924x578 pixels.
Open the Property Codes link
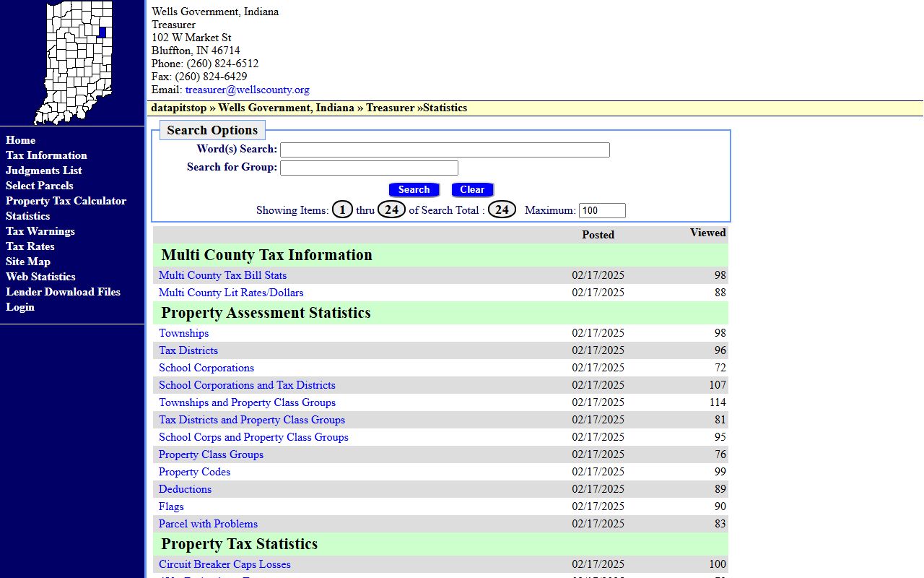tap(194, 472)
